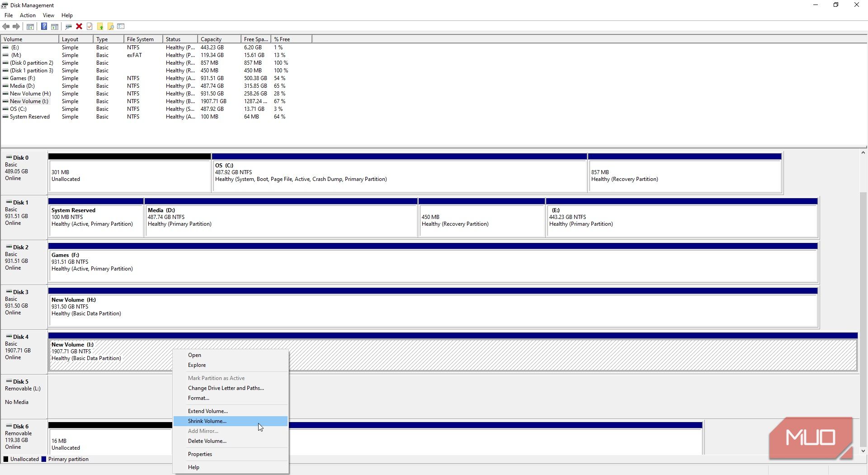Toggle the Show/Hide Console Tree icon

pyautogui.click(x=30, y=27)
